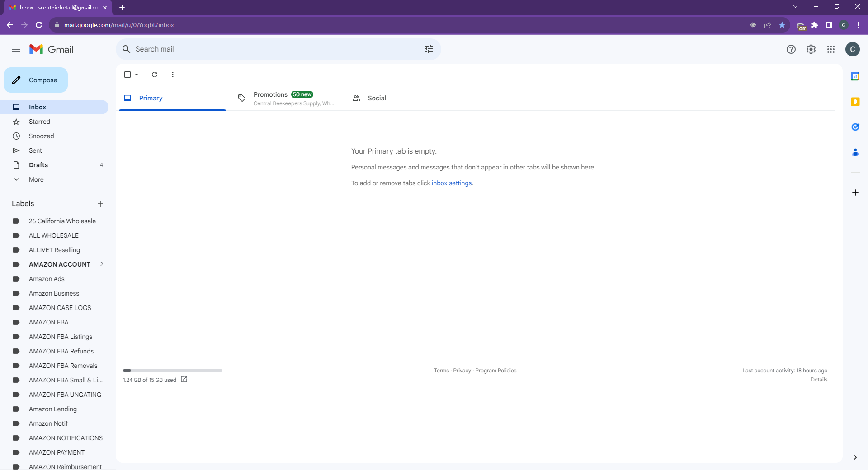Viewport: 868px width, 470px height.
Task: Open Contacts side panel icon
Action: (x=855, y=152)
